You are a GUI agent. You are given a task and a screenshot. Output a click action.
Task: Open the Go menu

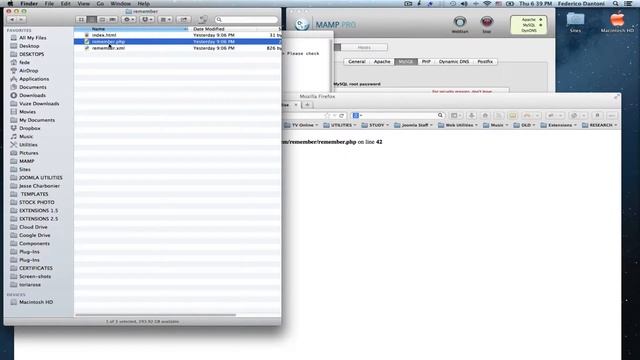100,4
